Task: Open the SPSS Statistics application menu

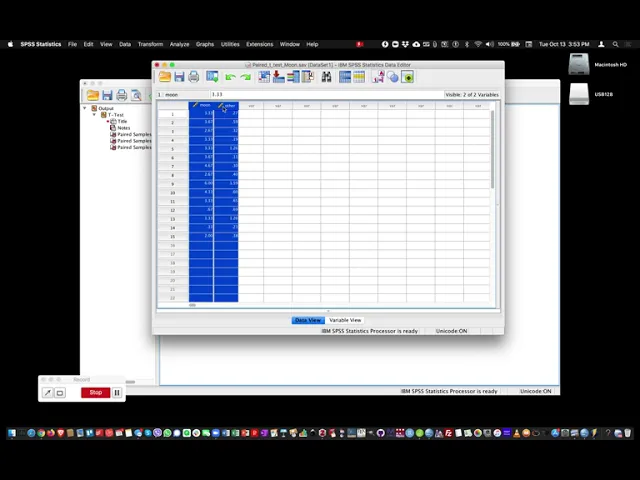Action: tap(41, 44)
